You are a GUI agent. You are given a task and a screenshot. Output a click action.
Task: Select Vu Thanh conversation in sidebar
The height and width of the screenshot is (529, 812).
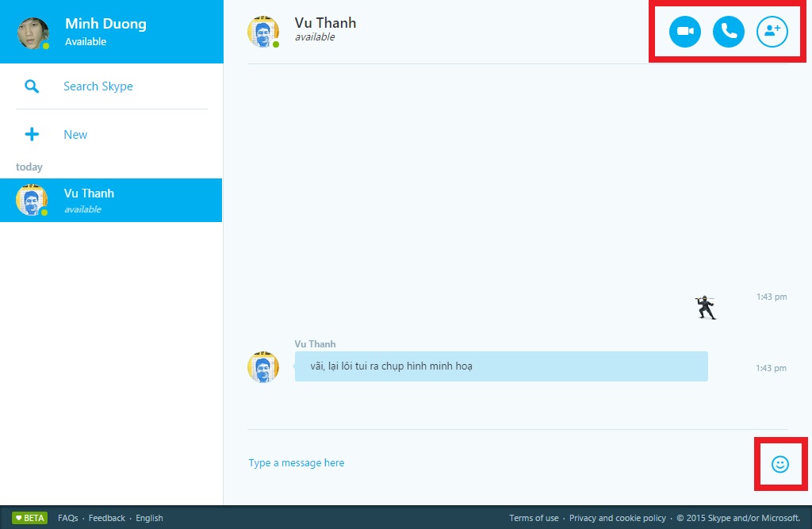(x=111, y=200)
